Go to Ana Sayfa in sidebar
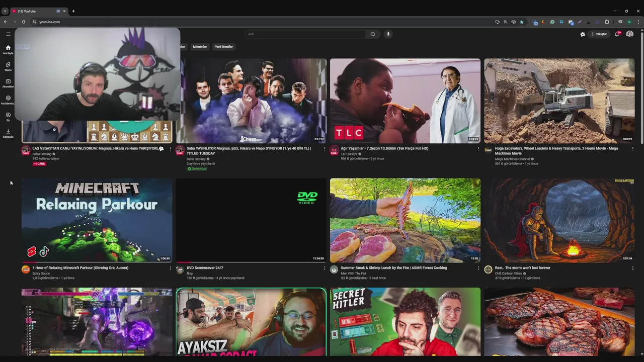Viewport: 644px width, 362px height. tap(8, 49)
